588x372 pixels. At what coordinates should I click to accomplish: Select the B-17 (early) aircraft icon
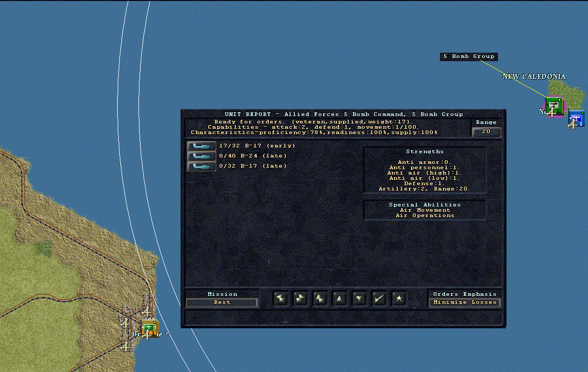201,146
